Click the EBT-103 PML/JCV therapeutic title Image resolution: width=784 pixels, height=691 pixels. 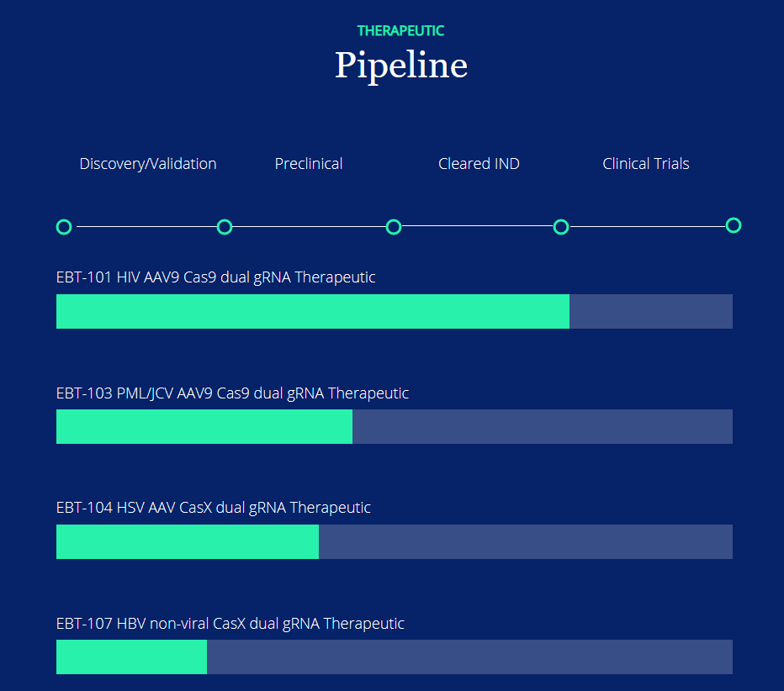(233, 393)
